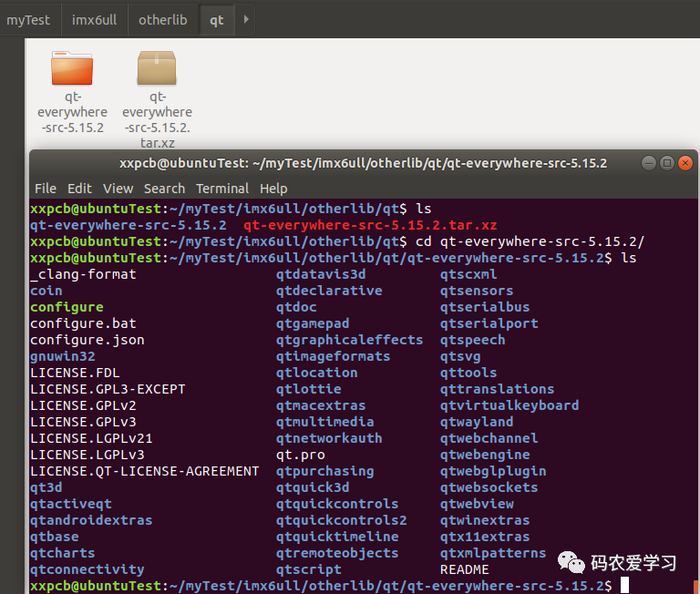
Task: Click LICENSE.GPLv2 in the listing
Action: point(83,405)
